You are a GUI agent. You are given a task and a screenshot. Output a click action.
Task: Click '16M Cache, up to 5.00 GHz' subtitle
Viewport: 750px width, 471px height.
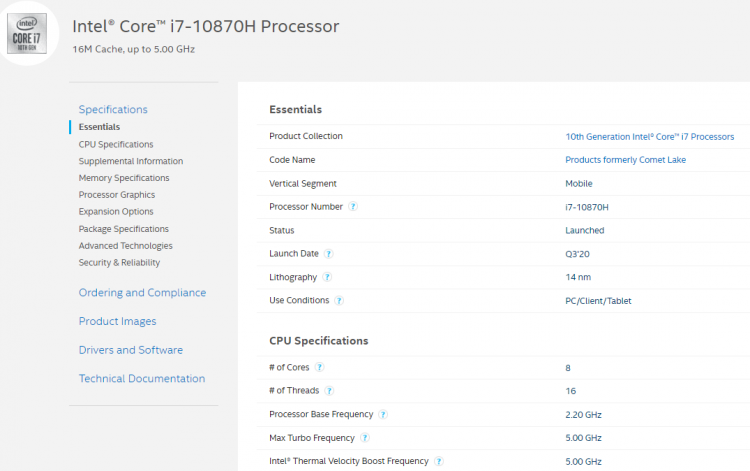coord(133,49)
